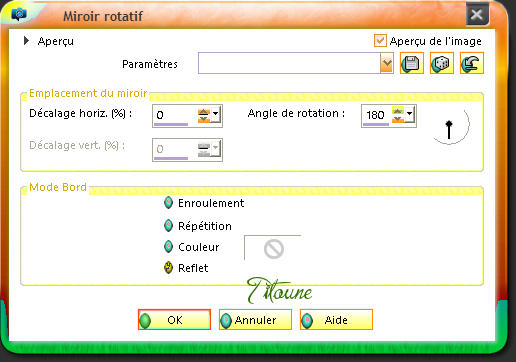This screenshot has height=362, width=516.
Task: Click Décalage horiz. spinner arrows
Action: 203,116
